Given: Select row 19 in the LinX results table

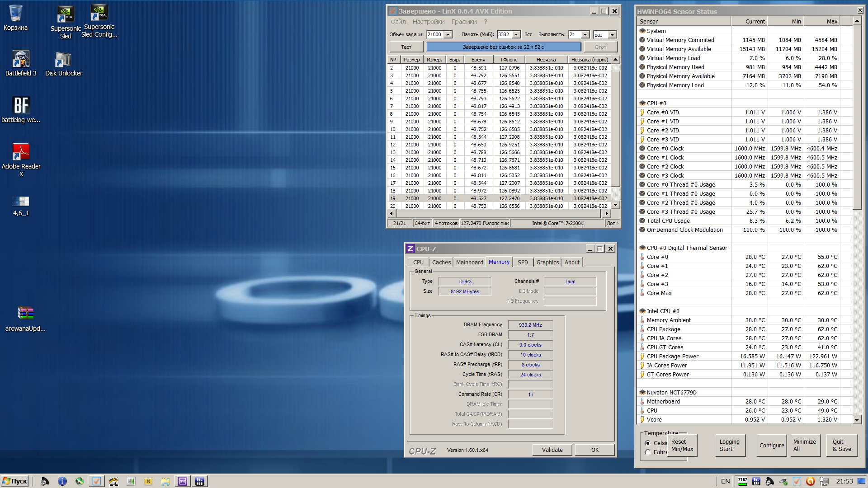Looking at the screenshot, I should pyautogui.click(x=500, y=198).
